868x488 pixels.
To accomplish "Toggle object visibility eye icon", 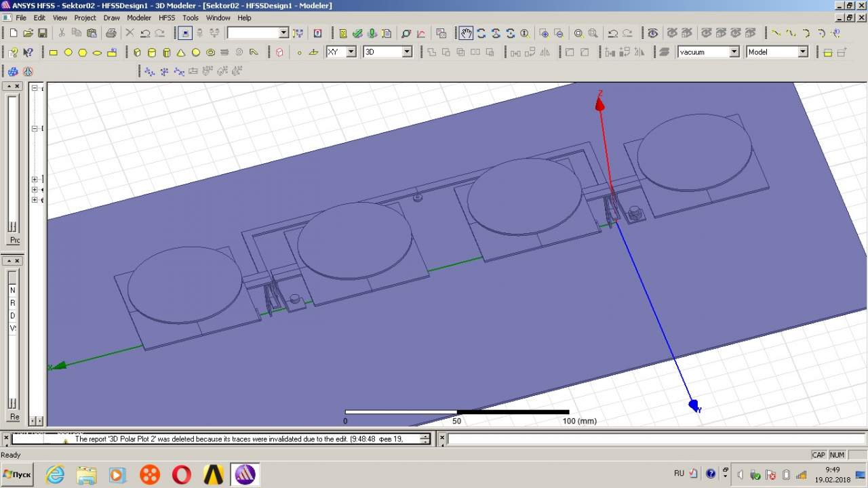I will coord(652,33).
